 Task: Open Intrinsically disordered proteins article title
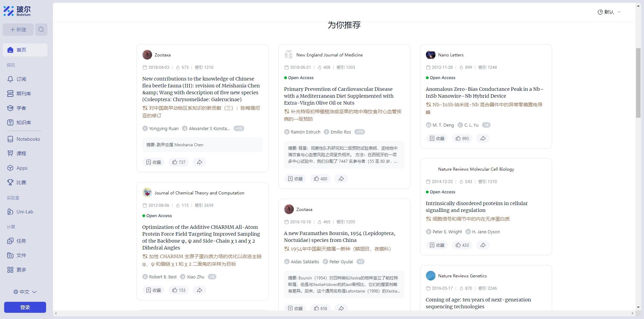tap(476, 207)
